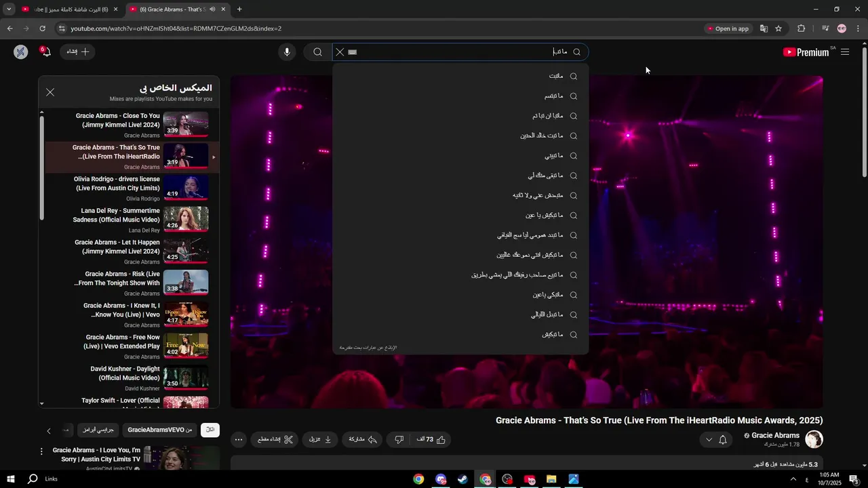Open Gracie Abrams channel avatar
This screenshot has width=868, height=488.
[x=814, y=439]
